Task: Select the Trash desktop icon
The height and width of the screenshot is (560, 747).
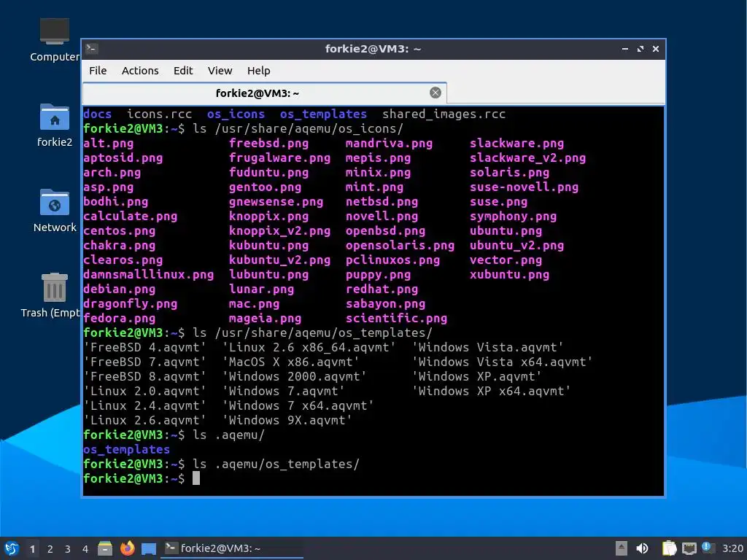Action: (x=50, y=295)
